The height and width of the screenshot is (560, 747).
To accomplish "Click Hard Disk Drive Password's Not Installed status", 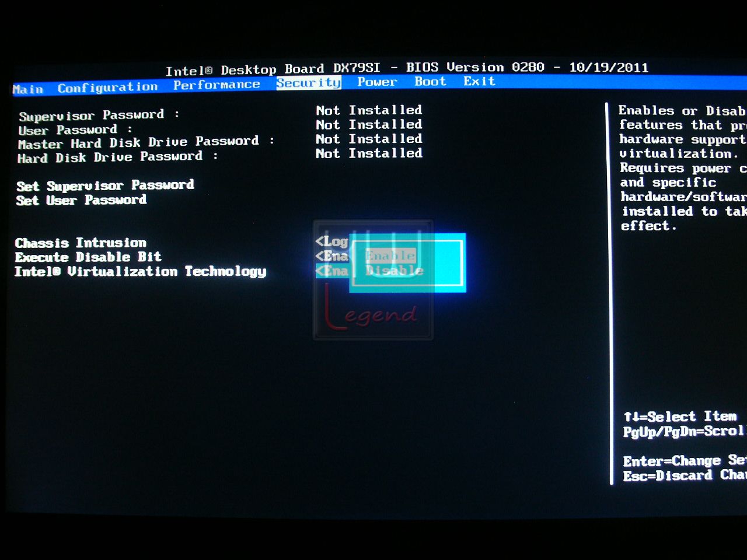I will point(369,154).
